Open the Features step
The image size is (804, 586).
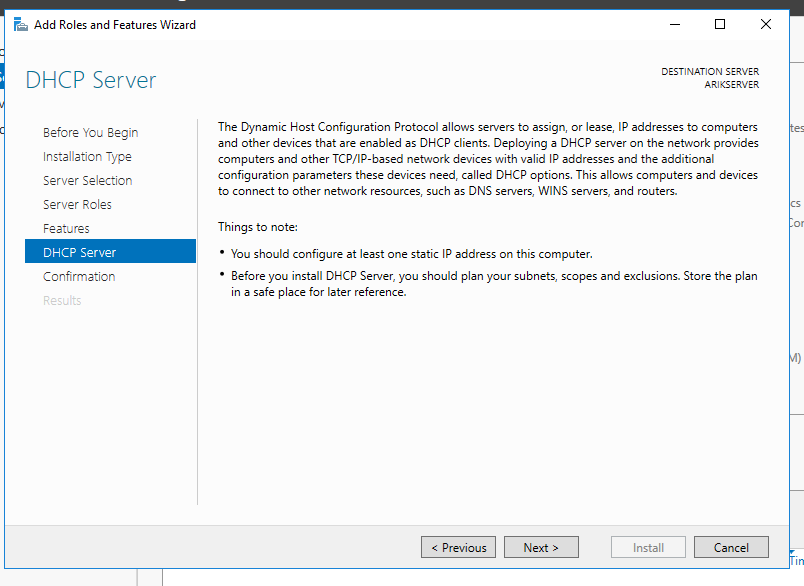[x=66, y=229]
